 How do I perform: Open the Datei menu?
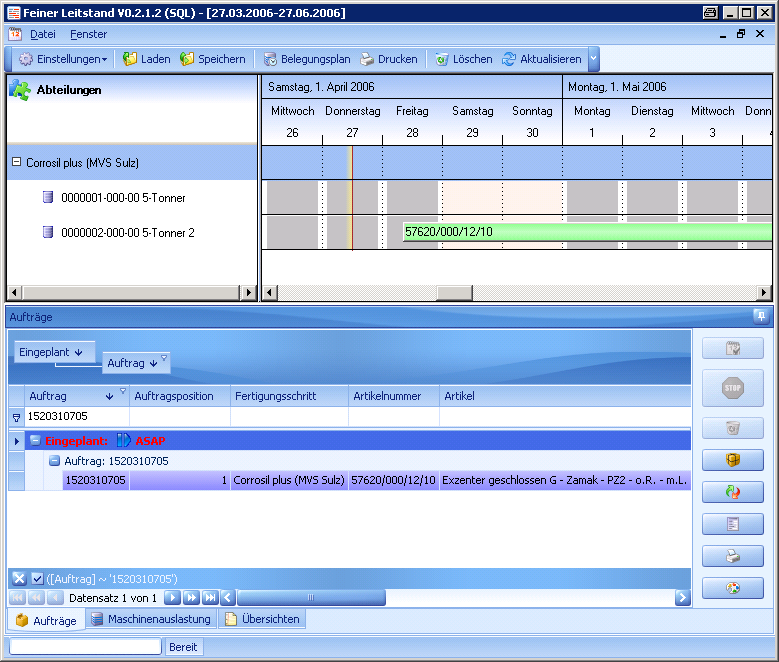click(x=43, y=34)
